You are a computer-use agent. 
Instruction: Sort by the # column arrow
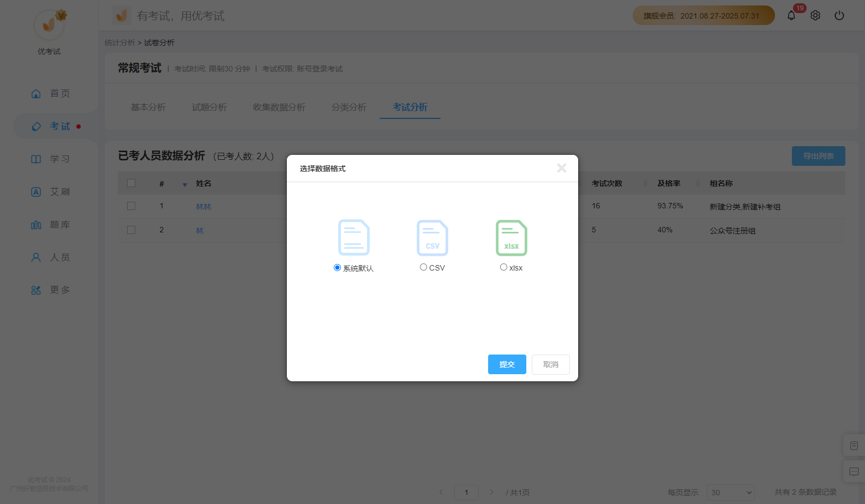(184, 184)
